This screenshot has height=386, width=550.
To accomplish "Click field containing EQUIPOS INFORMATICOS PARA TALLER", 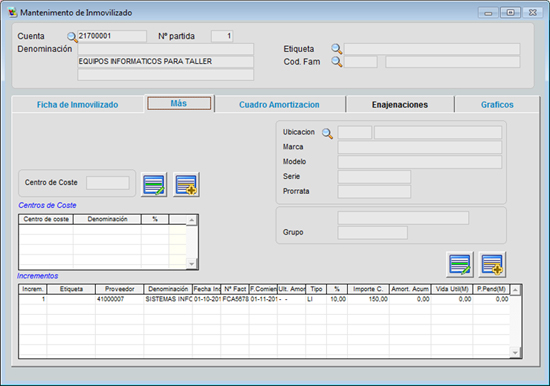I will (x=166, y=62).
